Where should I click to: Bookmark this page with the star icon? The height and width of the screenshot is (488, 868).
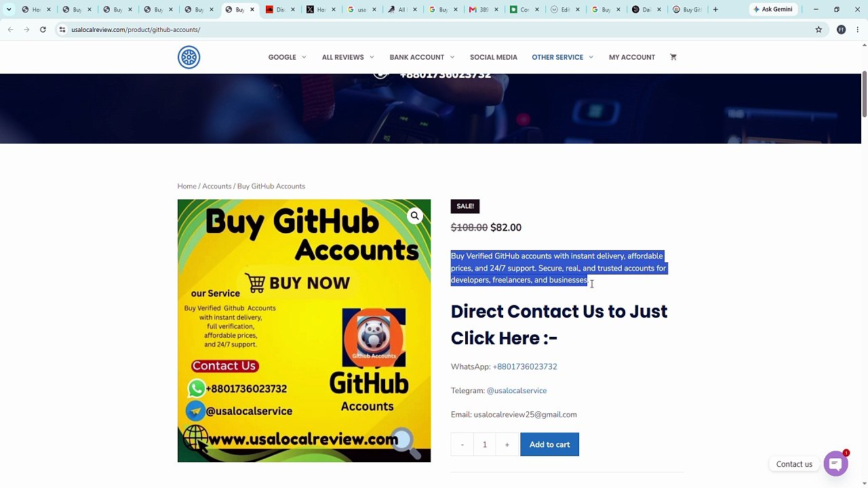(818, 30)
